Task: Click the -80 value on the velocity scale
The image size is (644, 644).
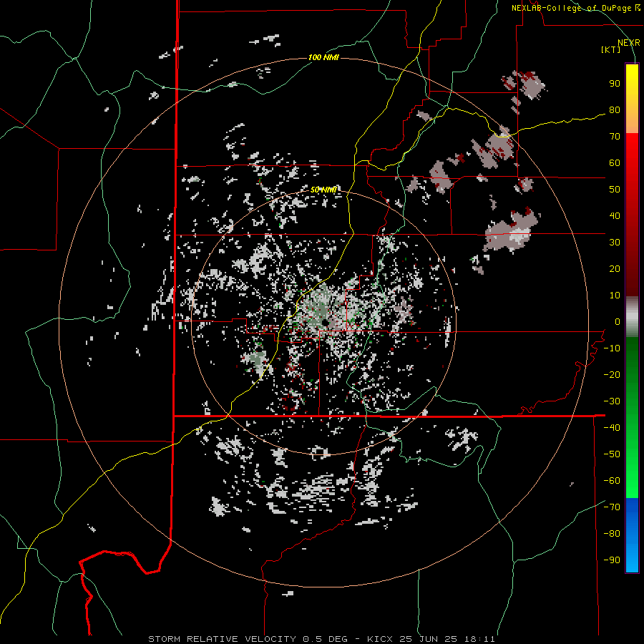Action: tap(612, 534)
